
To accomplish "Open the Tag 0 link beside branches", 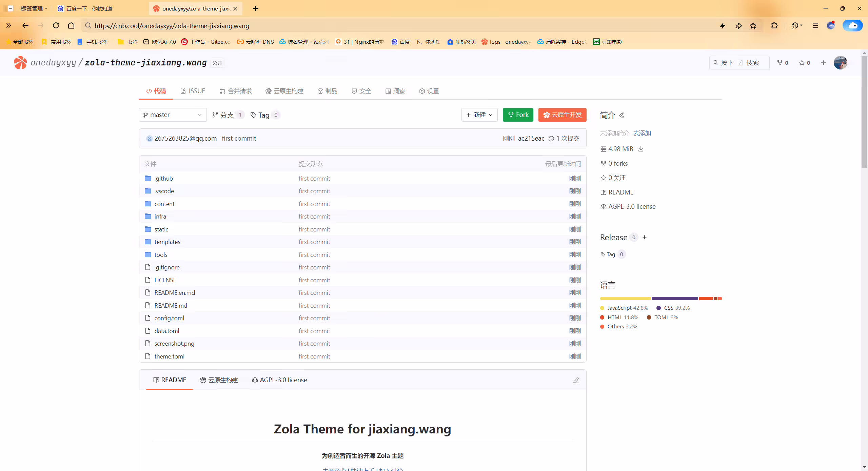I will (265, 115).
